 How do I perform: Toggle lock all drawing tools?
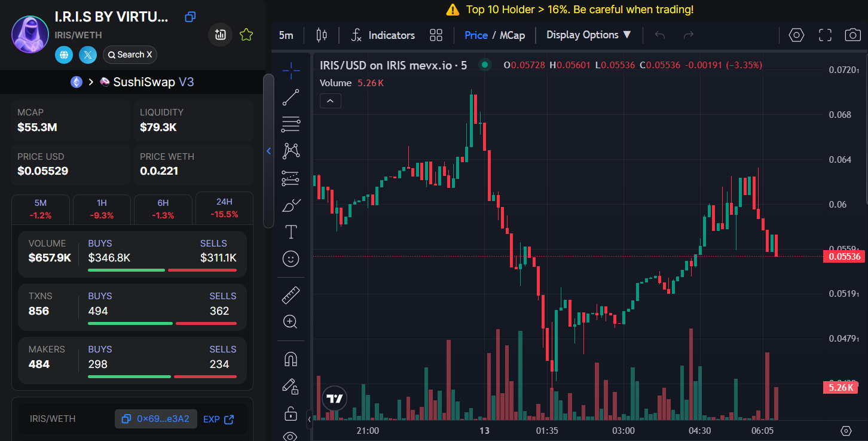tap(291, 413)
